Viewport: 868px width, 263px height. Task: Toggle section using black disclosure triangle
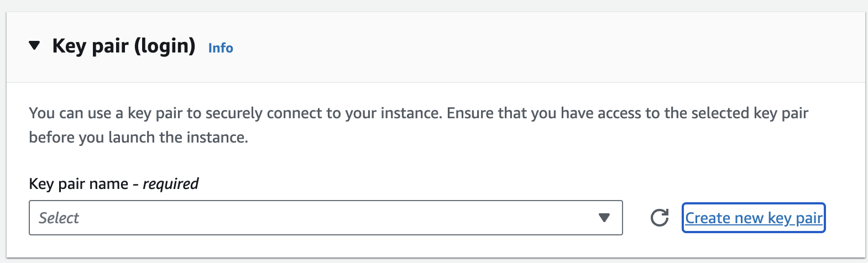[35, 46]
